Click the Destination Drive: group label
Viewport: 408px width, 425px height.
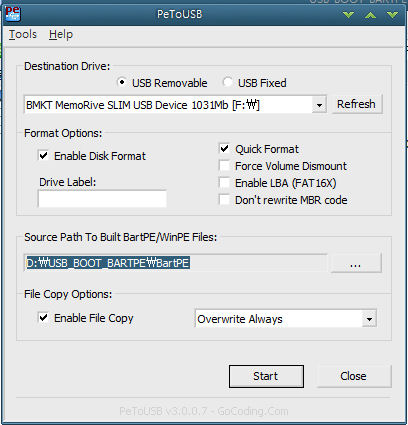point(67,66)
